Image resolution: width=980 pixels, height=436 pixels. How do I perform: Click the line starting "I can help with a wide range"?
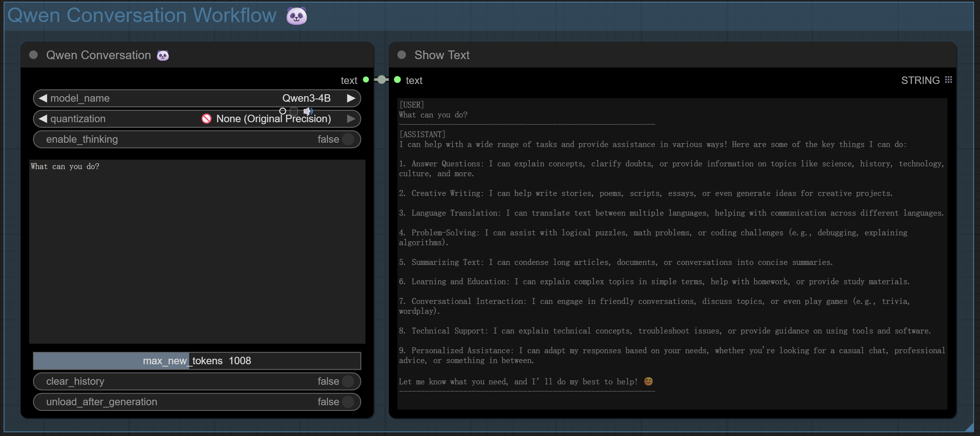(x=653, y=144)
